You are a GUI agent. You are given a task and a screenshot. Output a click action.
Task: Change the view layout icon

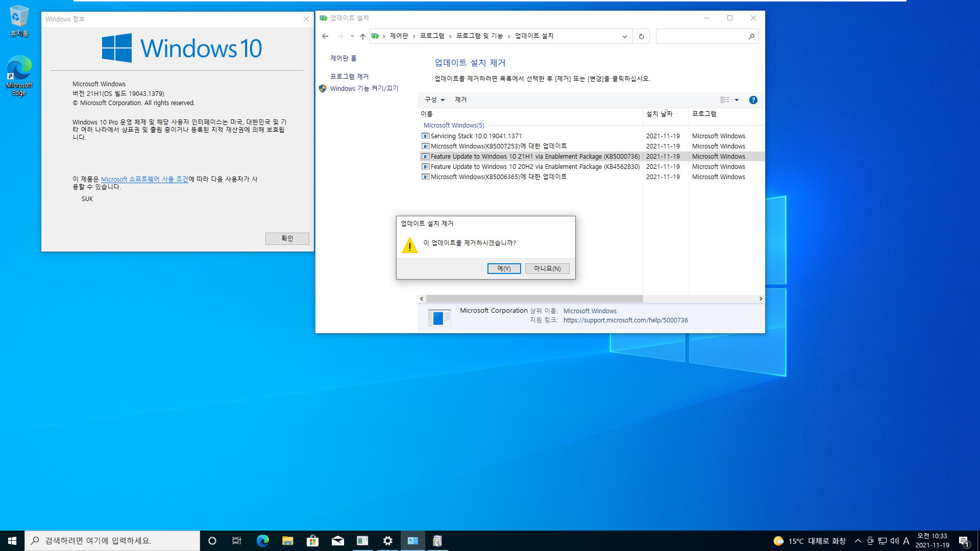pos(725,100)
